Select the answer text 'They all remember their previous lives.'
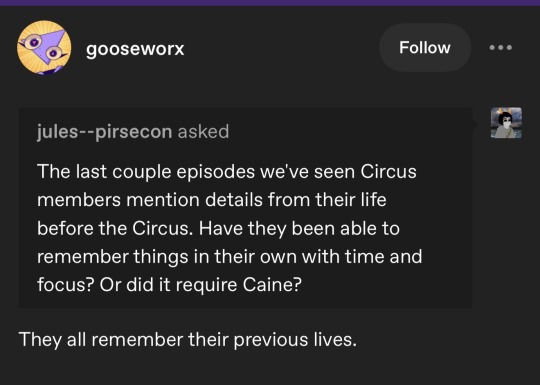The height and width of the screenshot is (385, 540). [x=188, y=340]
